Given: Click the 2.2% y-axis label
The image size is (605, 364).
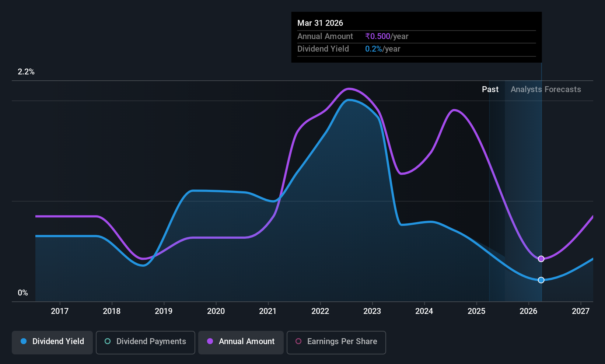Looking at the screenshot, I should click(26, 72).
